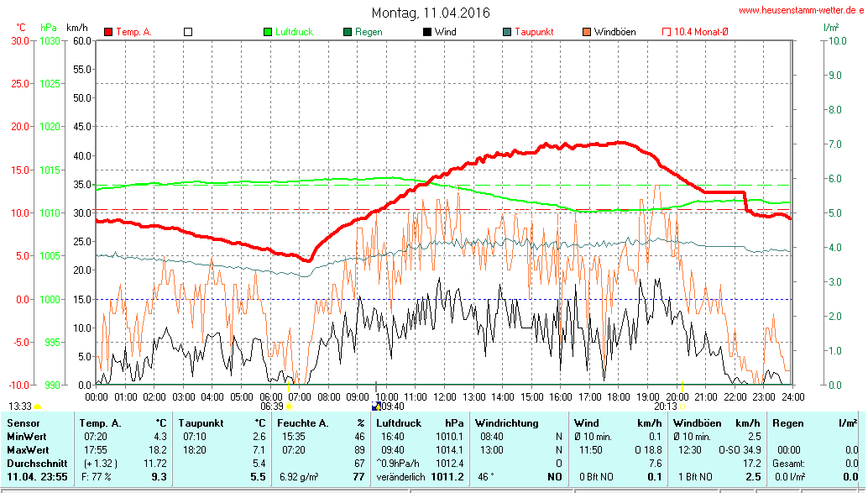Click the Montag, 11.04.2016 chart title
The image size is (868, 493).
[431, 13]
